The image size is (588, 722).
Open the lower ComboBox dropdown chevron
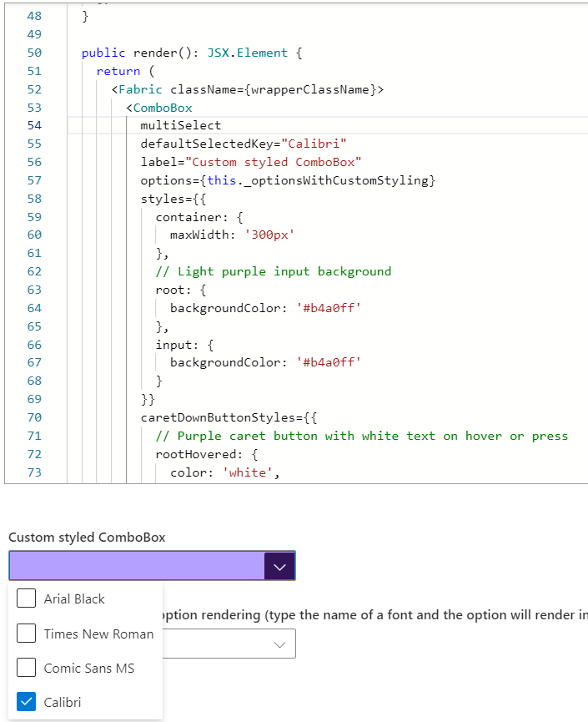click(x=279, y=644)
